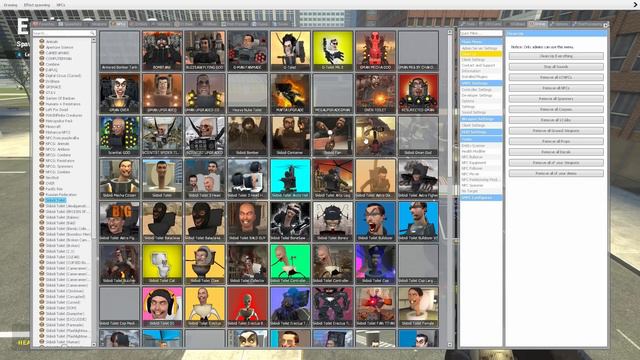Select Humans + Resistance tree category
Image resolution: width=640 pixels, height=360 pixels.
point(63,104)
